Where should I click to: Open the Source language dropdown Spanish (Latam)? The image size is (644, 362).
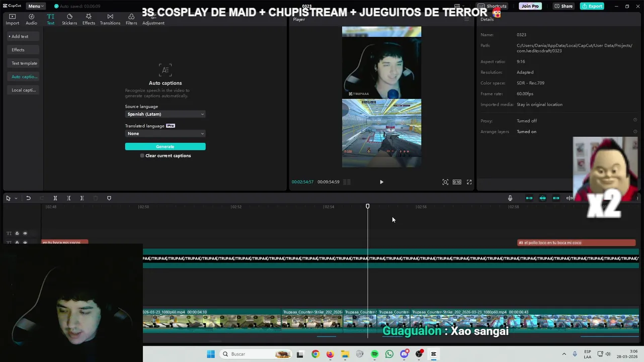[x=165, y=114]
